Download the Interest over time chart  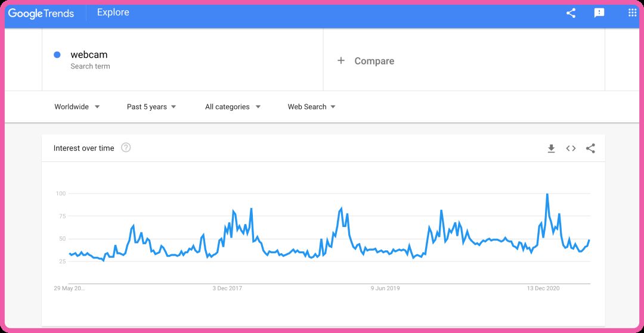tap(551, 148)
